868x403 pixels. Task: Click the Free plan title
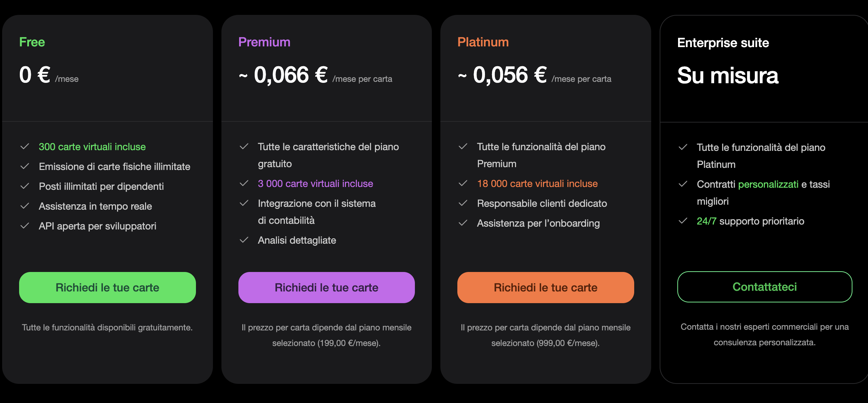click(x=32, y=42)
